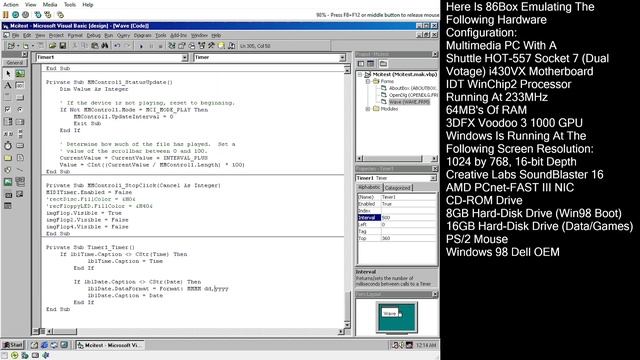The width and height of the screenshot is (640, 360).
Task: Collapse the Forms folder in Project Explorer
Action: point(368,81)
